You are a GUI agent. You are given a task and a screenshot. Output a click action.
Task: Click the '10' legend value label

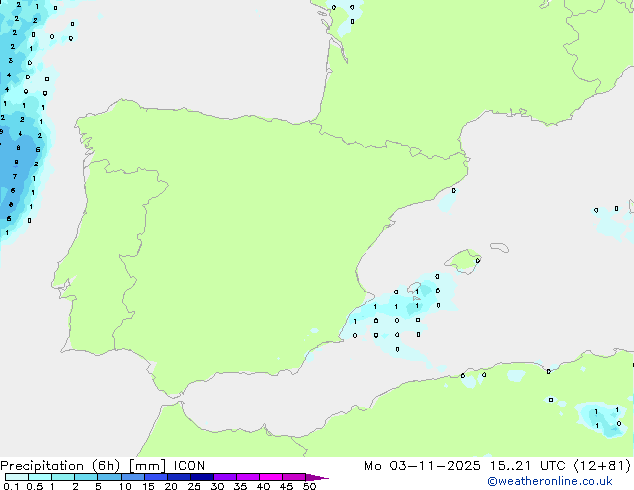point(125,486)
